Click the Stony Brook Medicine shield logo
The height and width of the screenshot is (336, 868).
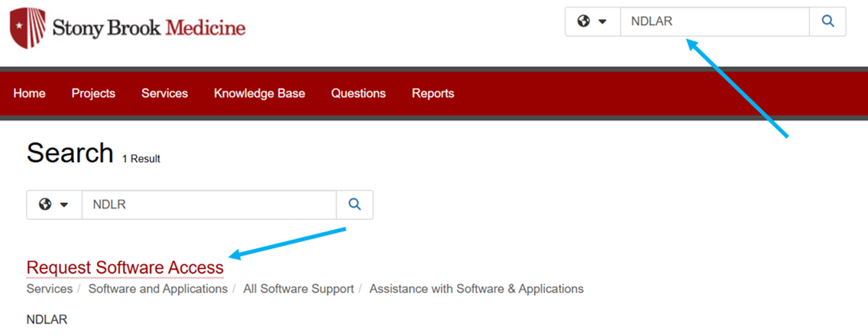coord(28,27)
